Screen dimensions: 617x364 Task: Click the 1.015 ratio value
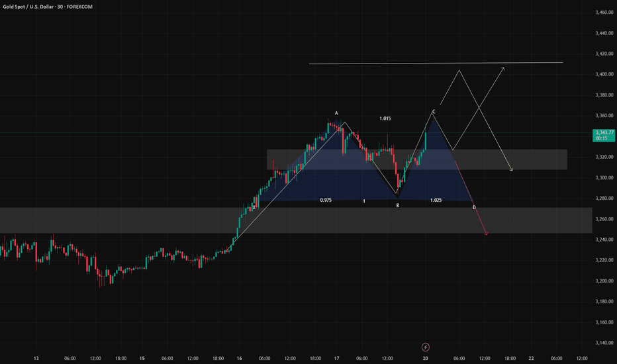coord(385,118)
